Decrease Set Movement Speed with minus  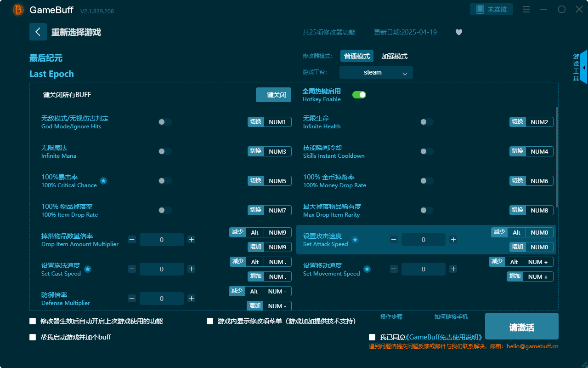394,269
